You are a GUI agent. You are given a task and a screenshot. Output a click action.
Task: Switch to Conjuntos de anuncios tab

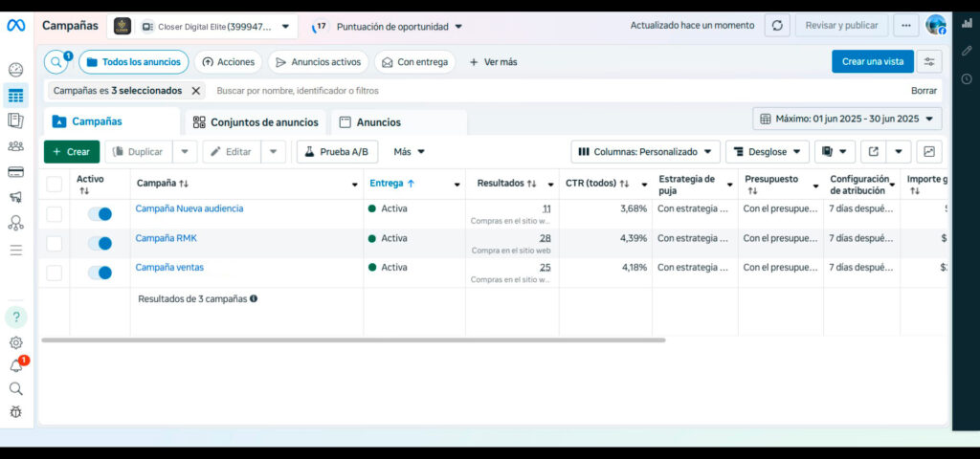coord(255,122)
